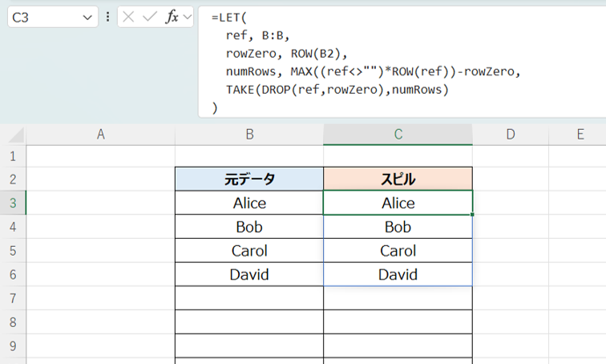Select empty cell C7

point(398,298)
